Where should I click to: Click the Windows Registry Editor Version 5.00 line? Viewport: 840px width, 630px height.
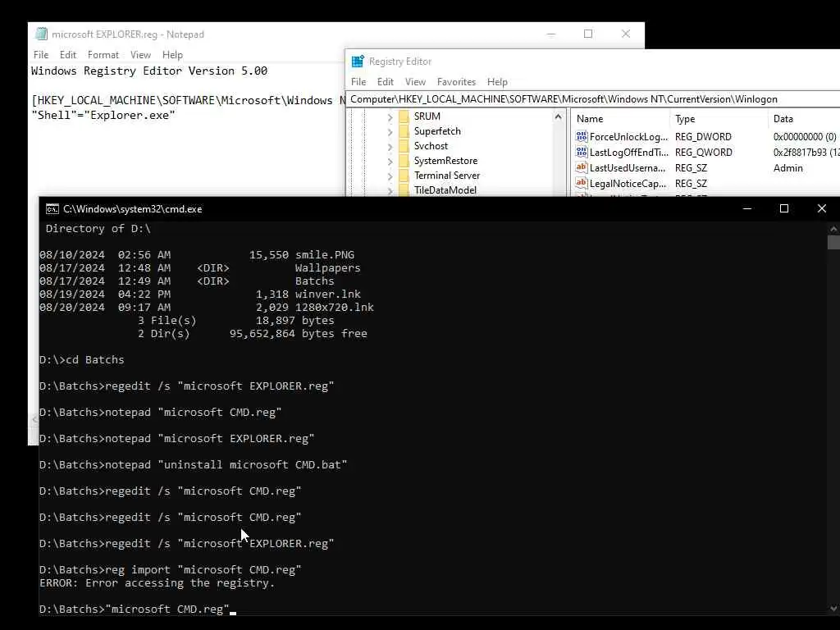pyautogui.click(x=149, y=71)
